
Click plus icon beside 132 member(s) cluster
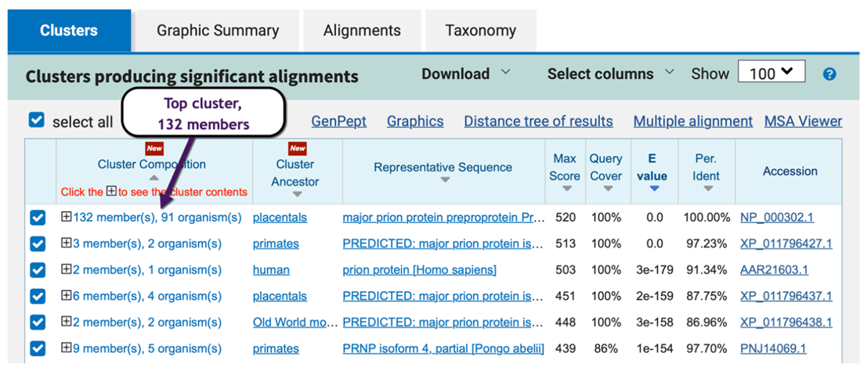point(67,218)
